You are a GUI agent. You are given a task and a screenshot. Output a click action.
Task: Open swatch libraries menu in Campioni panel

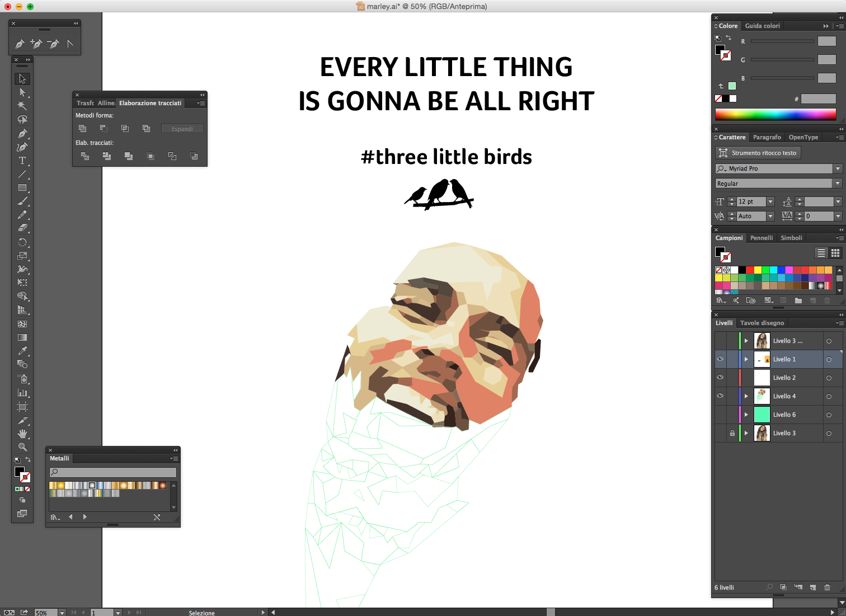coord(721,300)
